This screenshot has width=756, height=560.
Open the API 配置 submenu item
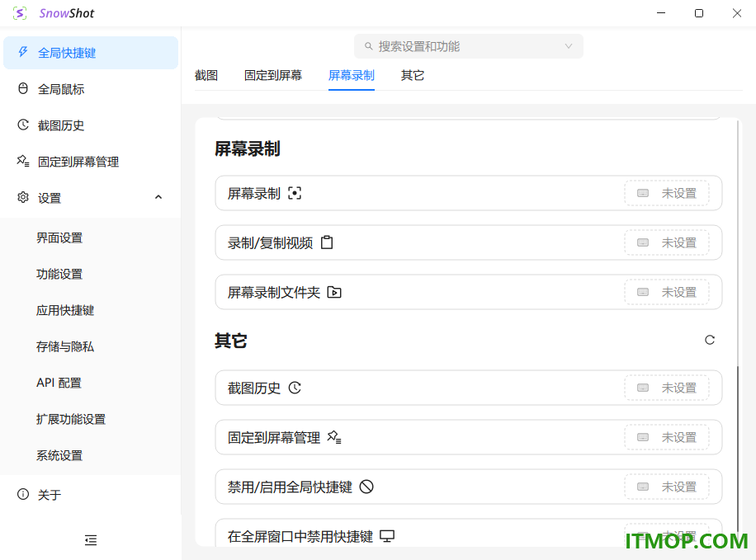click(x=91, y=383)
